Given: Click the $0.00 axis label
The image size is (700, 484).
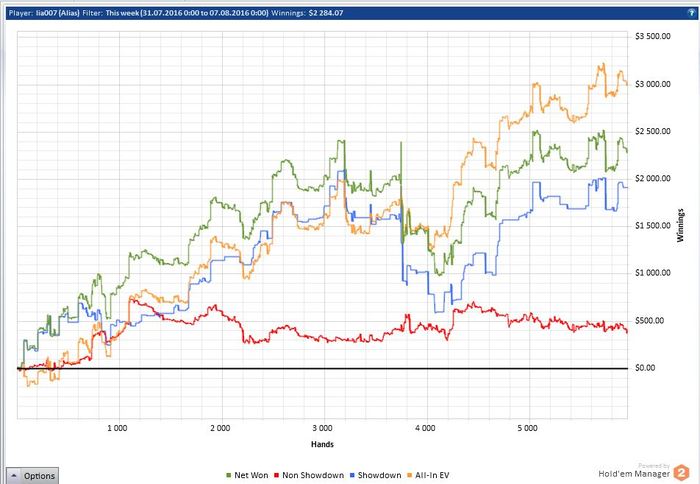Looking at the screenshot, I should point(645,368).
